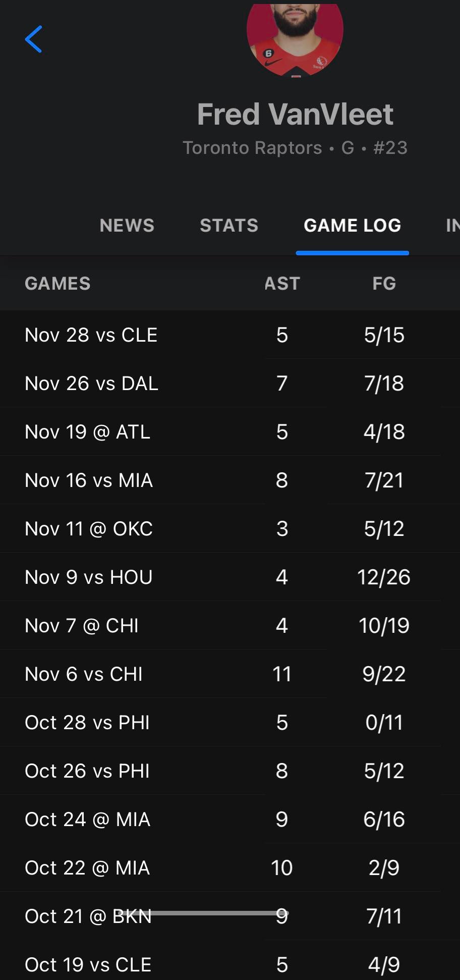Tap the Nov 7 @ CHI row
Screen dimensions: 460x980
82,626
